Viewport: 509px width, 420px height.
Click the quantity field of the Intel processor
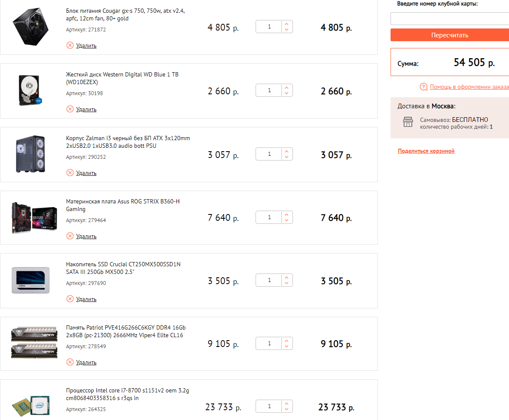tap(269, 406)
